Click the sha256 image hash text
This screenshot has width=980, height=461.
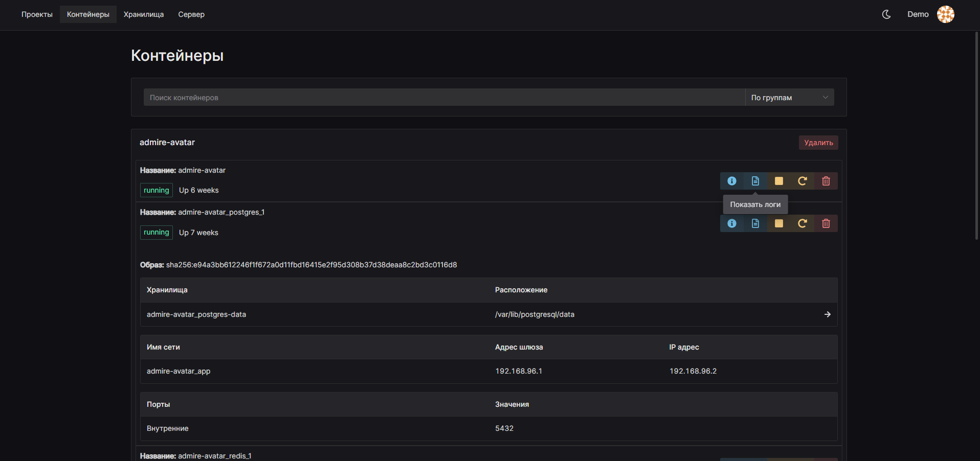(x=311, y=265)
